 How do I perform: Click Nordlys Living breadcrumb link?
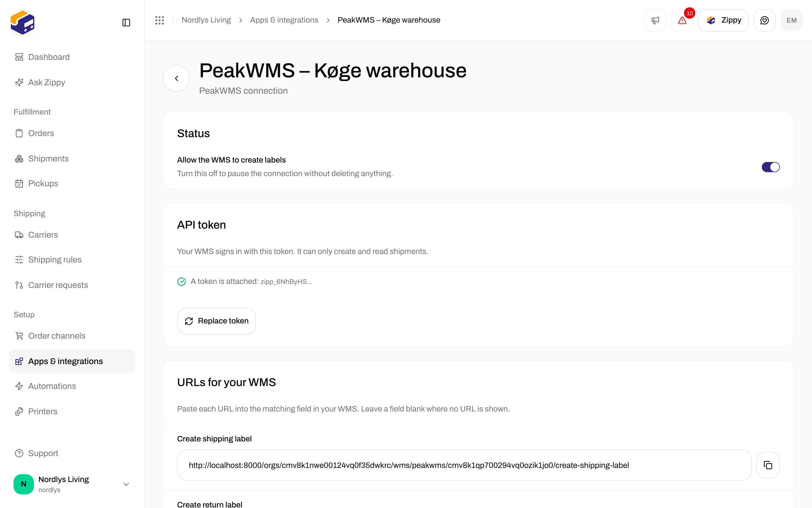(x=206, y=20)
